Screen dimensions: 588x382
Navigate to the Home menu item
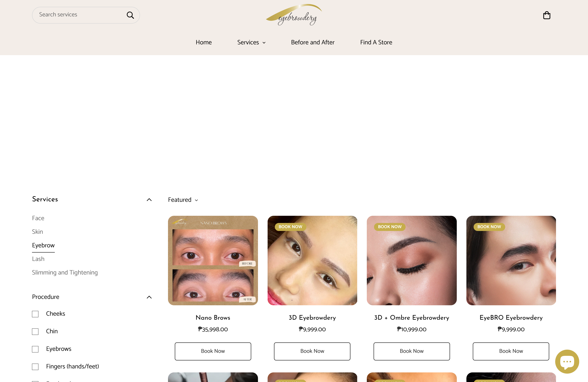204,42
